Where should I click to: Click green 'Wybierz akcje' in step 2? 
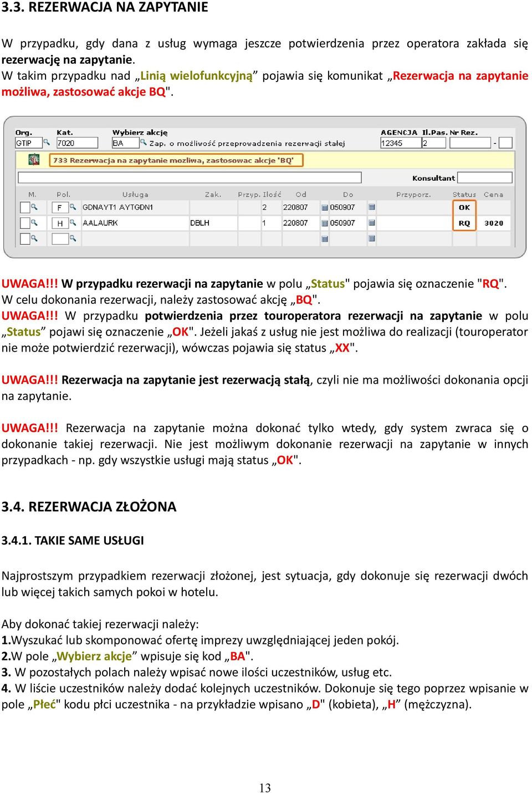click(x=94, y=657)
